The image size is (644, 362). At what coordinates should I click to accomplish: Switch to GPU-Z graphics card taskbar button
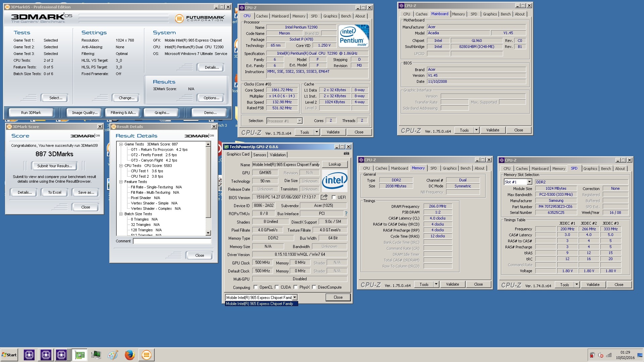[x=79, y=355]
